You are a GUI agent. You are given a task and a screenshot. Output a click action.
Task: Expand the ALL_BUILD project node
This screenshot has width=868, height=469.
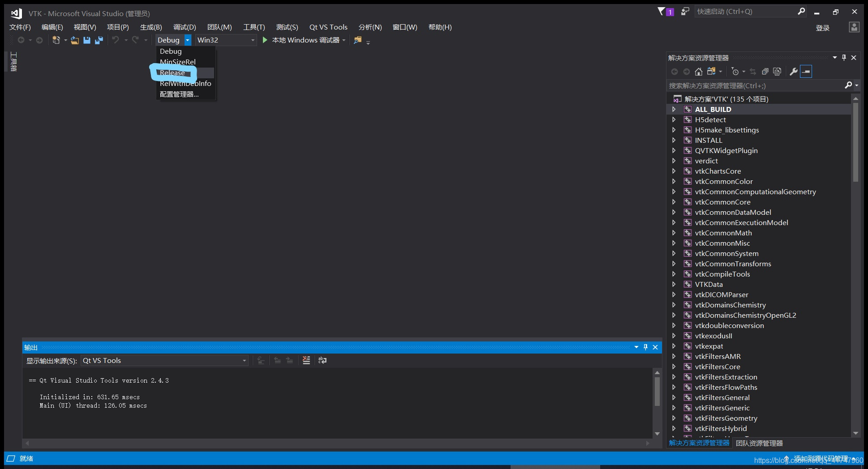pyautogui.click(x=675, y=109)
